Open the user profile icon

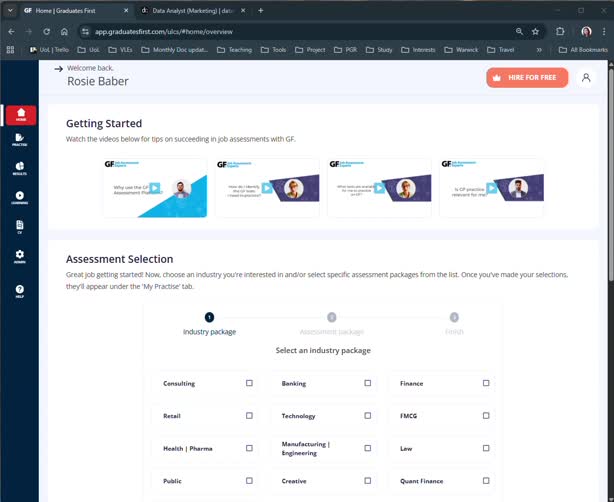click(x=586, y=78)
